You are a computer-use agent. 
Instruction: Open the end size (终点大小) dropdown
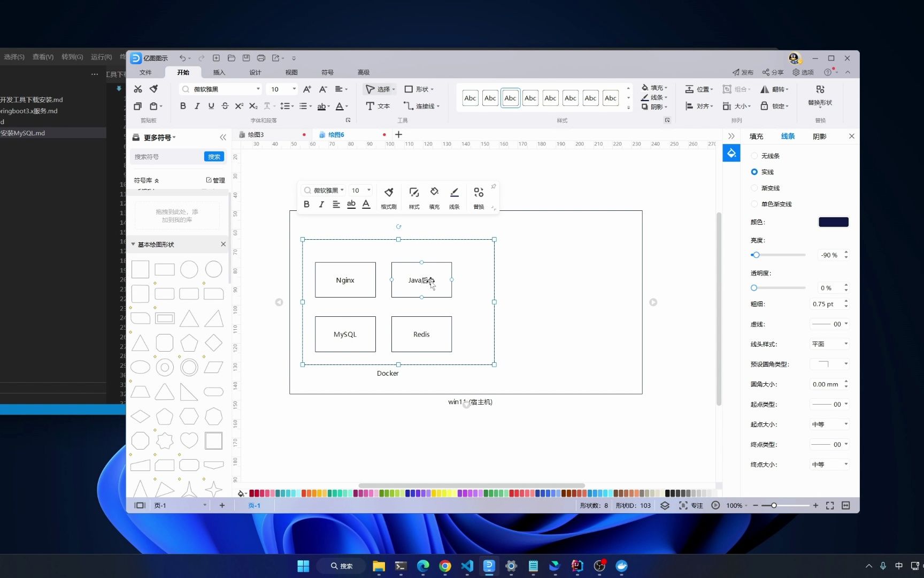(x=830, y=465)
